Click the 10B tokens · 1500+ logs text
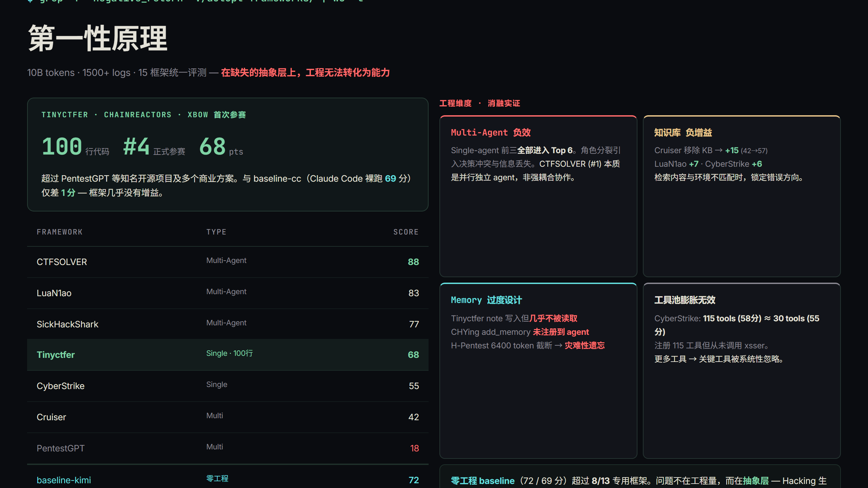Image resolution: width=868 pixels, height=488 pixels. tap(79, 73)
